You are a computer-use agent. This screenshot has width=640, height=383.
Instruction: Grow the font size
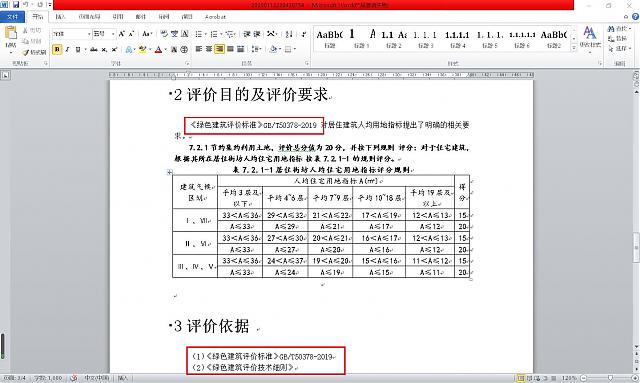tap(121, 34)
